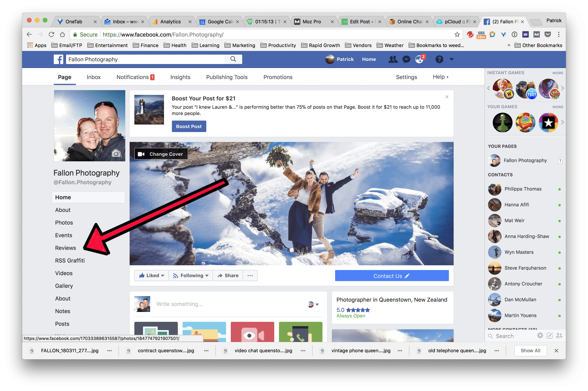The image size is (588, 391).
Task: Open the Pocket extension icon
Action: 547,34
